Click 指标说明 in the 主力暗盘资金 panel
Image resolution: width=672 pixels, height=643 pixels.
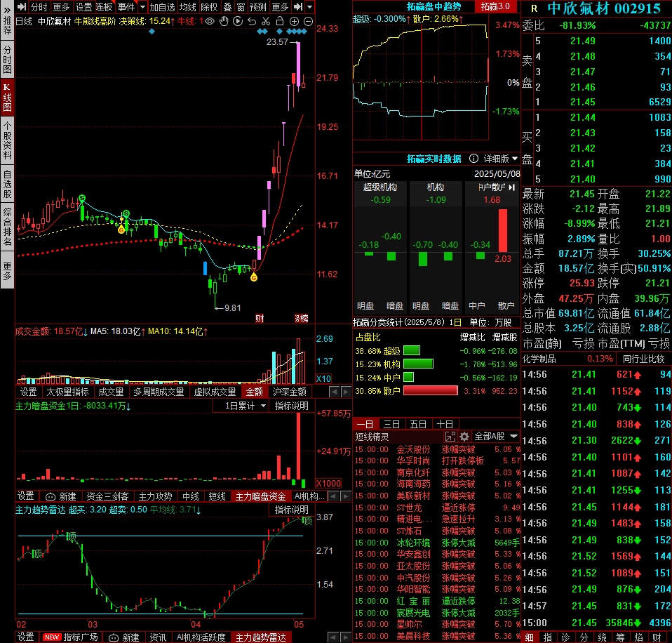click(291, 406)
